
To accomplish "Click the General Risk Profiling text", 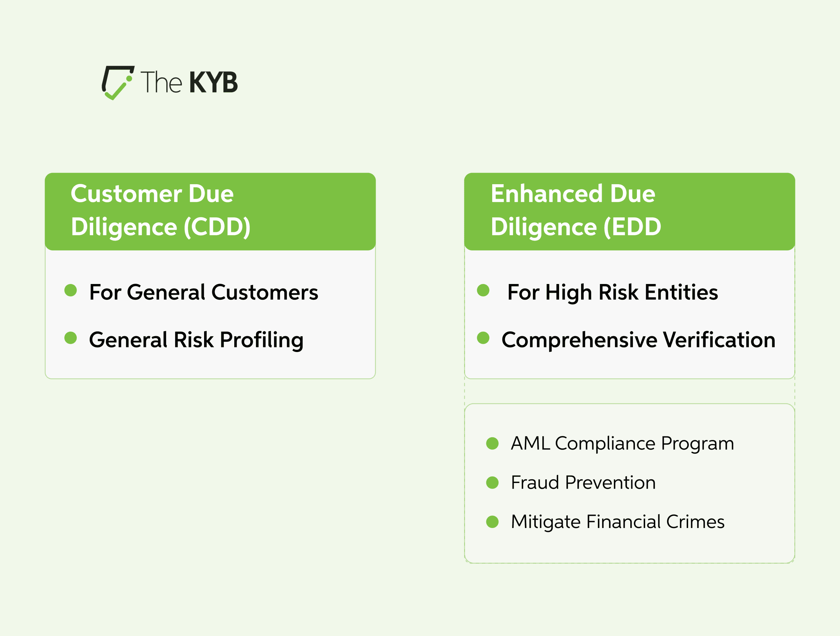I will [196, 340].
